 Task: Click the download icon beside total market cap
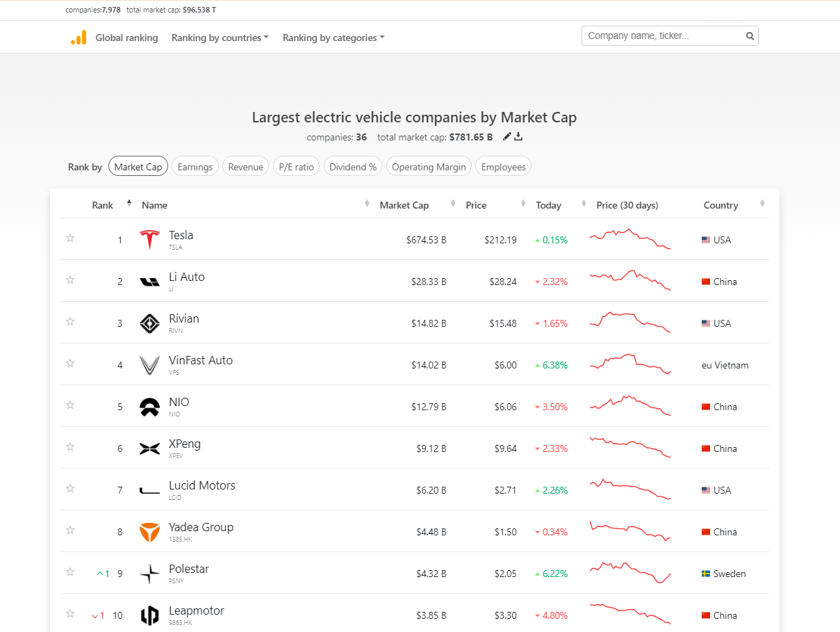click(518, 136)
